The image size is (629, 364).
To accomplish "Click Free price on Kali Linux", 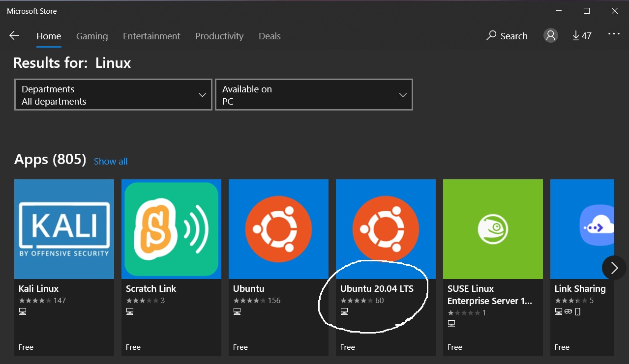I will [26, 347].
